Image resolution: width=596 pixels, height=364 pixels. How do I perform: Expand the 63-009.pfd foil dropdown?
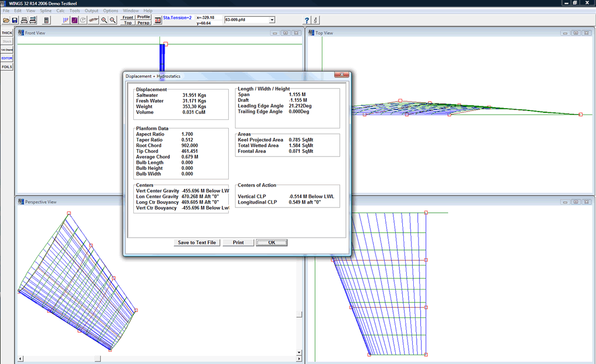tap(272, 20)
